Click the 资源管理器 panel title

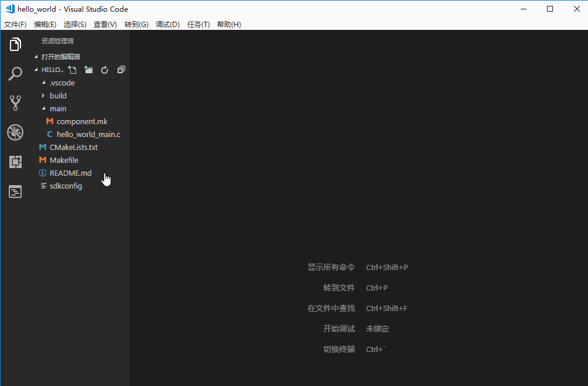(x=57, y=41)
